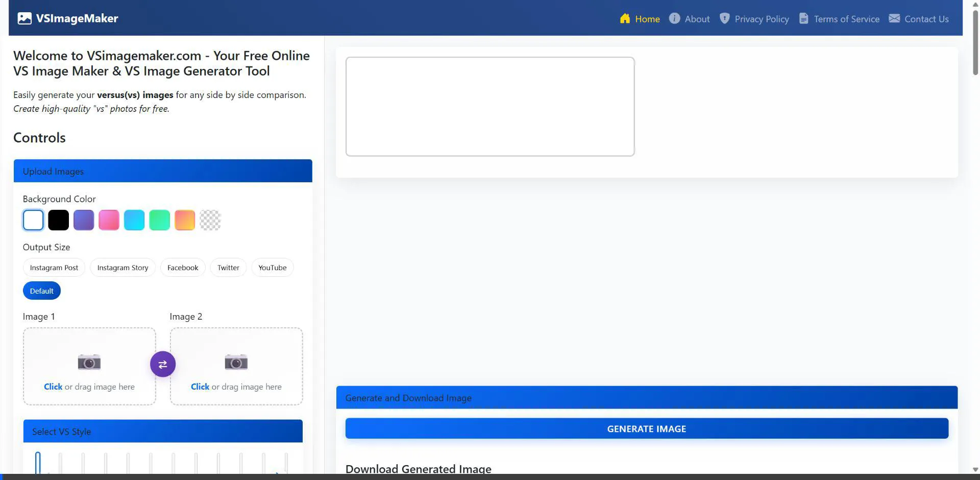Click the About info circle icon

pos(674,18)
